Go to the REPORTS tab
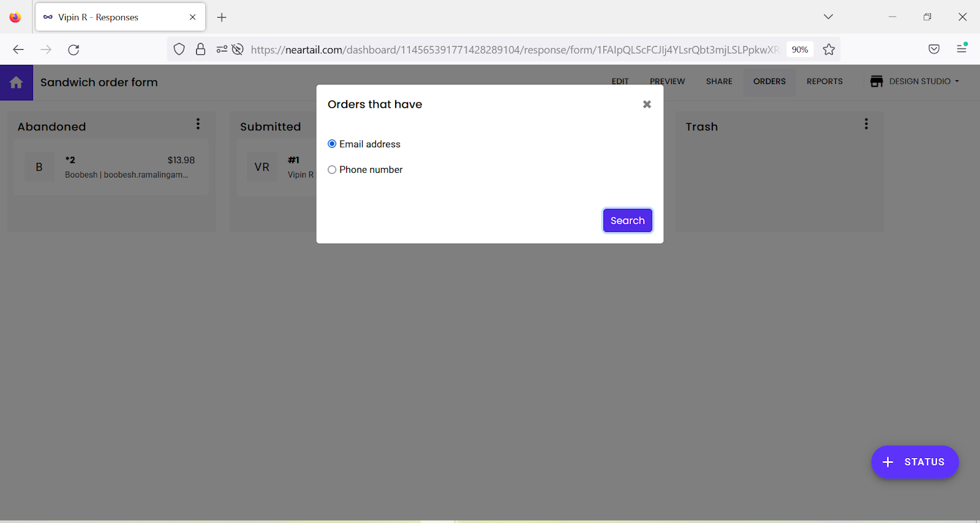This screenshot has width=980, height=523. click(x=824, y=81)
